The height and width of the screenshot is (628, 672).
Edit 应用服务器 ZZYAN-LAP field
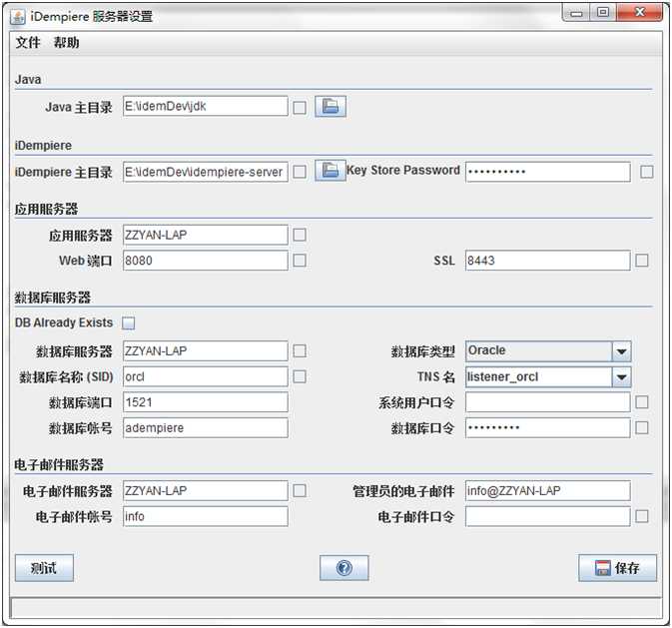click(206, 235)
